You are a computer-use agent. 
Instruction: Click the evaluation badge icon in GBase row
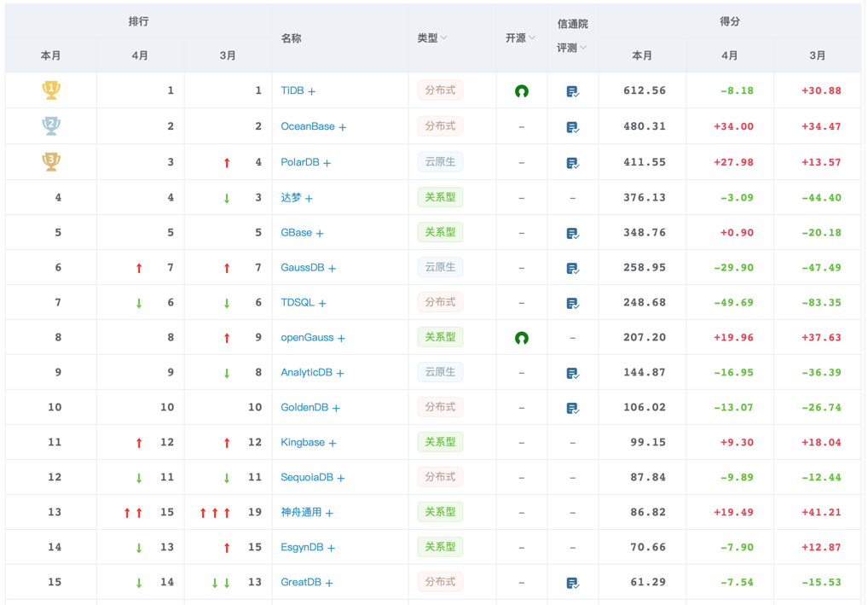click(573, 233)
